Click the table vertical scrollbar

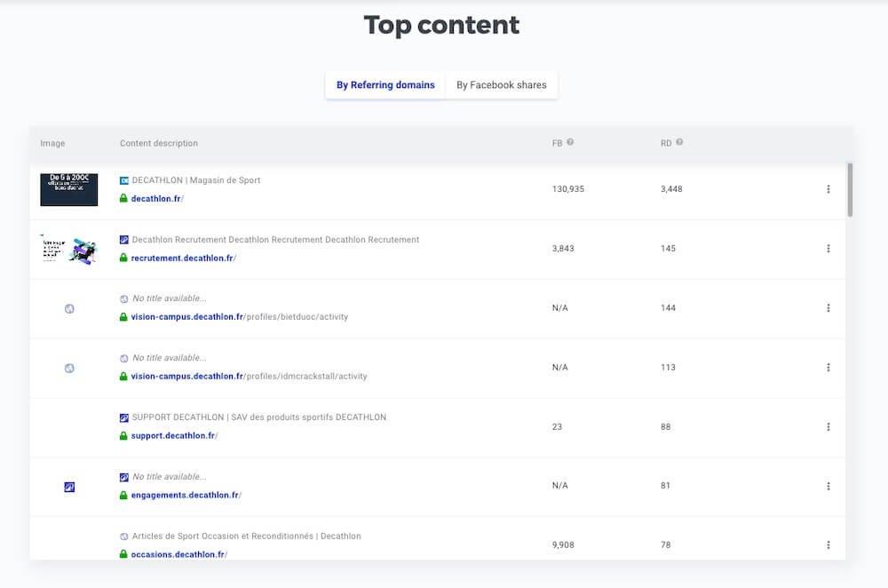point(850,190)
